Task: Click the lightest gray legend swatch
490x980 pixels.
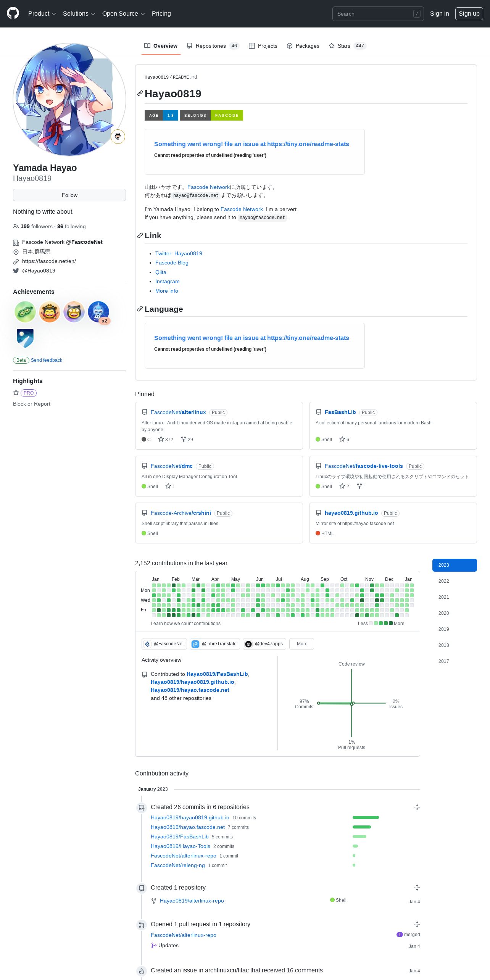Action: click(x=371, y=623)
